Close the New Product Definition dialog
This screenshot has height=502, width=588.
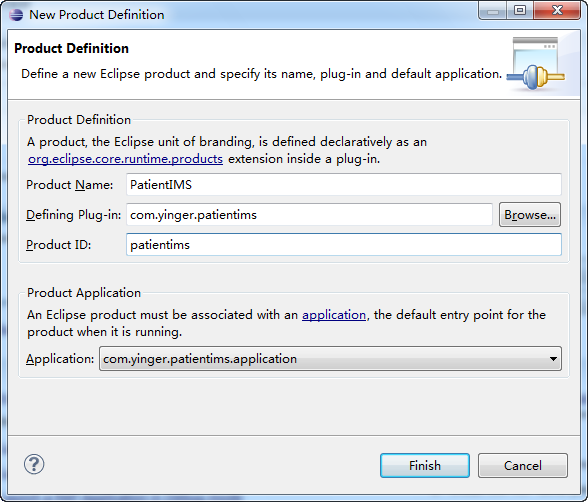(x=557, y=10)
